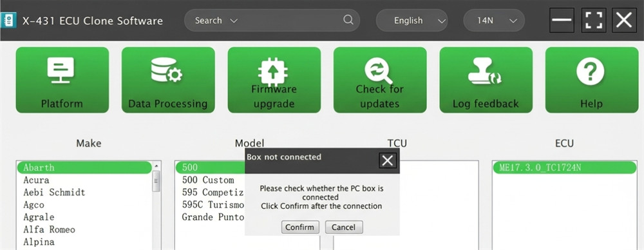Open Log feedback tile

click(x=486, y=80)
